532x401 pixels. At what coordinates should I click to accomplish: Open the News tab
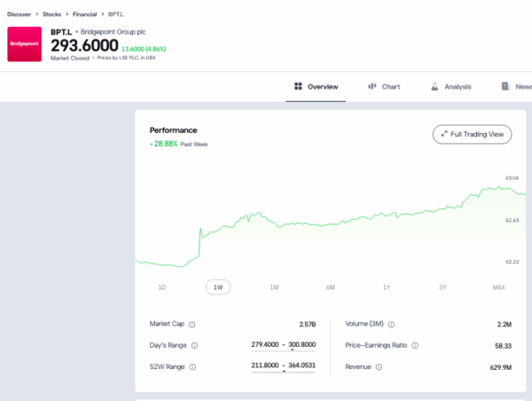pos(516,87)
